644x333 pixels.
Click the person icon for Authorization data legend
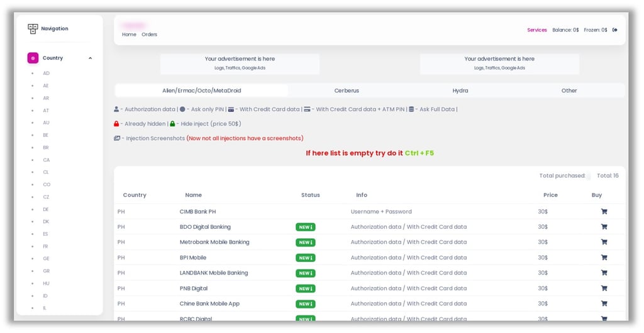pyautogui.click(x=116, y=109)
